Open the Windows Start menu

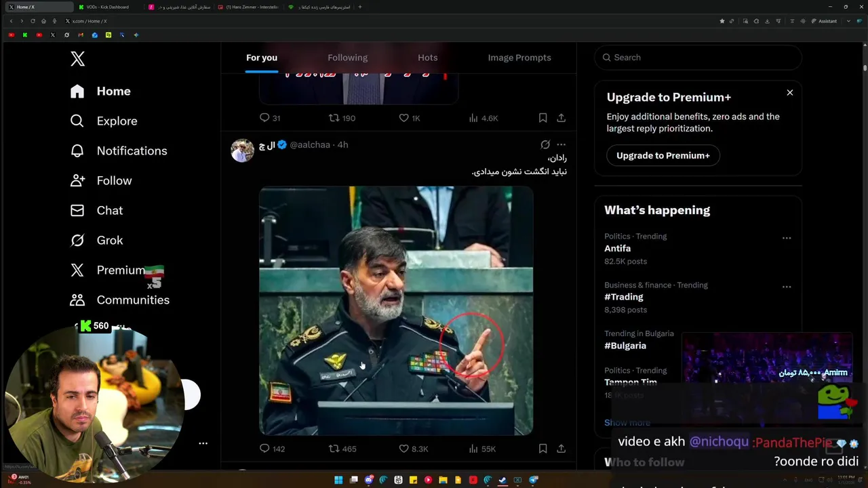338,480
